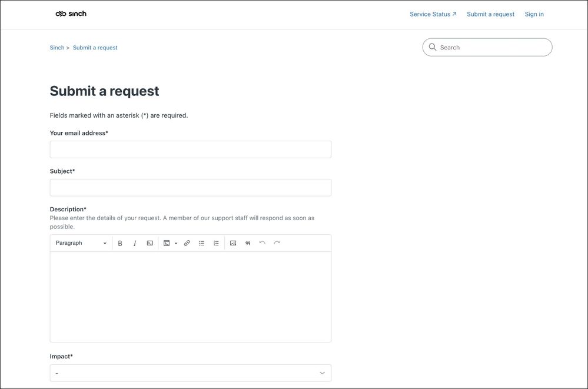
Task: Open the code block language dropdown arrow
Action: (176, 243)
